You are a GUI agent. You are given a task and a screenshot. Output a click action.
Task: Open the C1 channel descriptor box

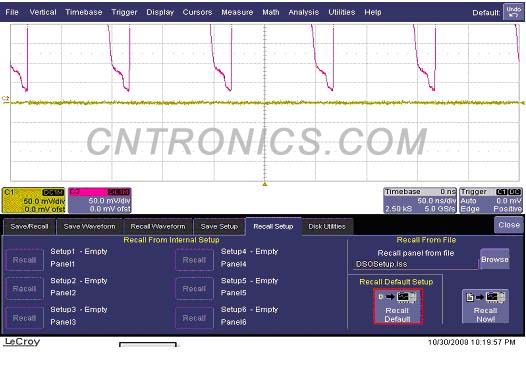pyautogui.click(x=33, y=200)
